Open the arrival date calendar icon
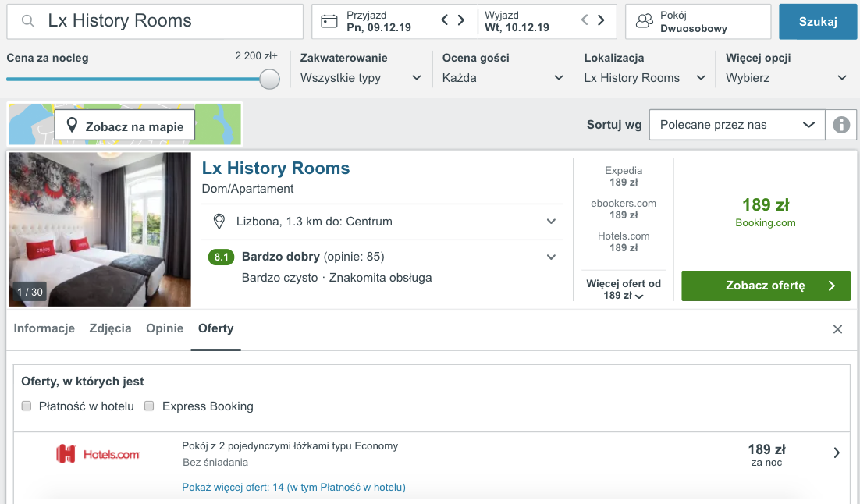Image resolution: width=860 pixels, height=504 pixels. click(329, 21)
